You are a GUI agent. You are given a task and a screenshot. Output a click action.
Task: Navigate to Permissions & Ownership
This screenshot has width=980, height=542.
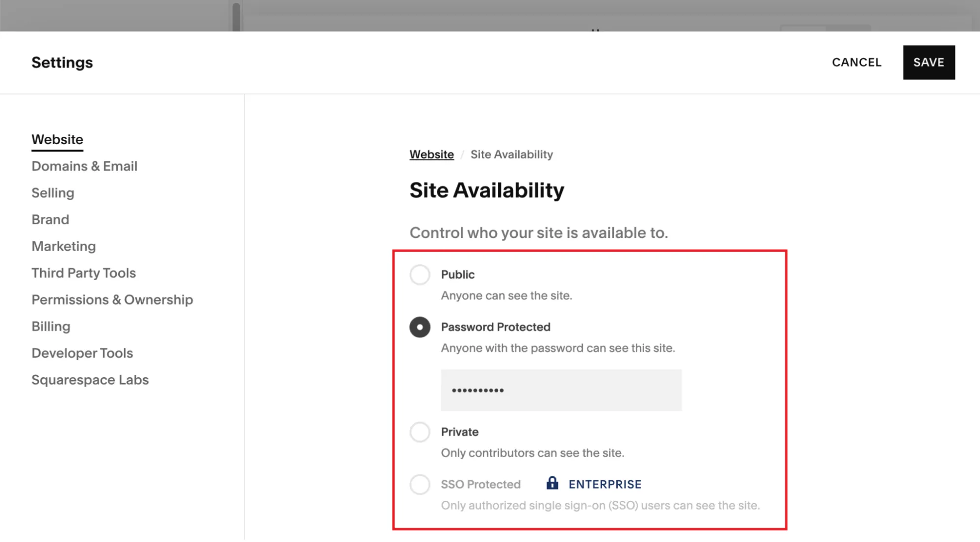(x=112, y=300)
